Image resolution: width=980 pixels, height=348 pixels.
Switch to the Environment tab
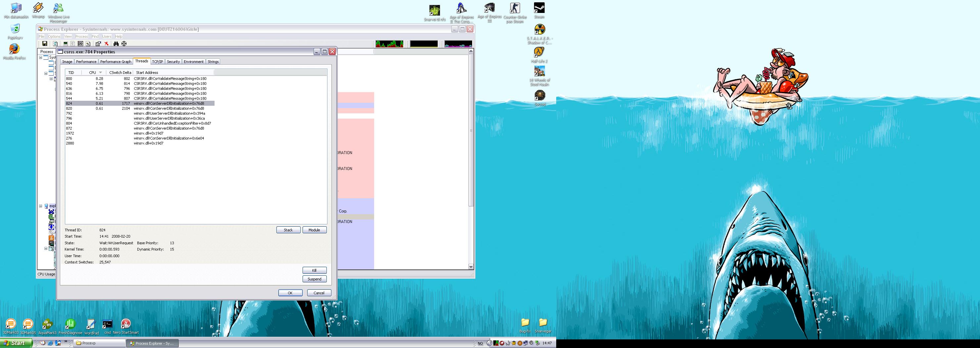point(194,62)
